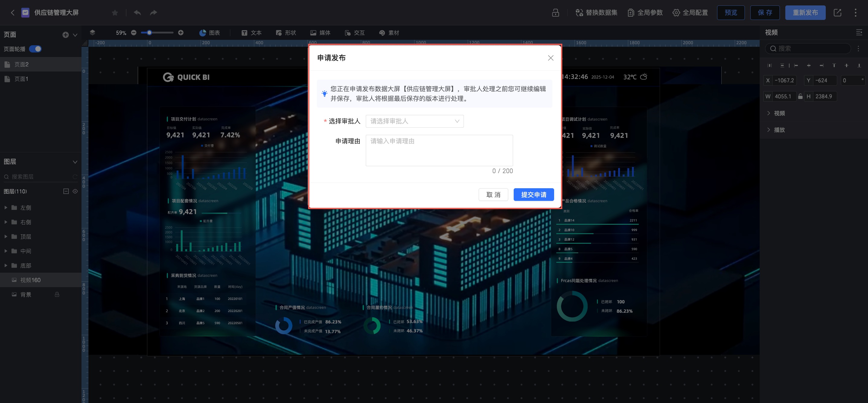Click the undo arrow icon
Viewport: 868px width, 403px height.
[137, 13]
